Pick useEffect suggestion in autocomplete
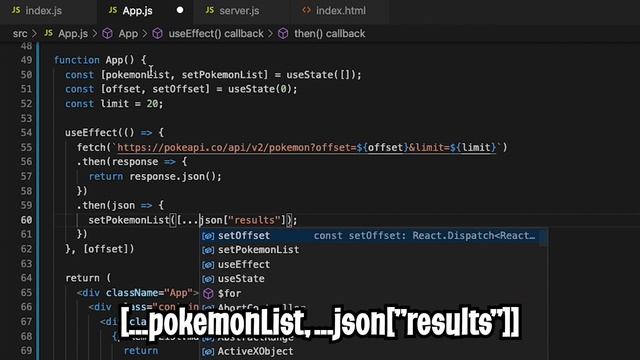The height and width of the screenshot is (360, 640). (x=373, y=264)
